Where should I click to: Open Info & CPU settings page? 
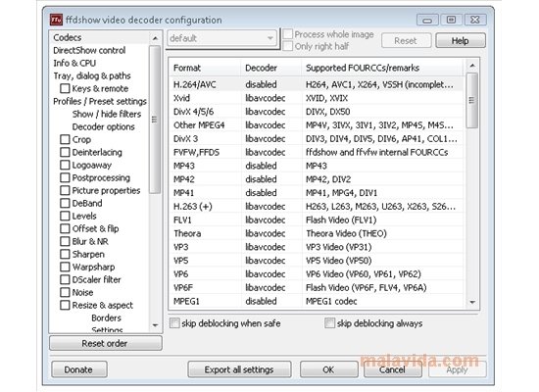[x=74, y=63]
